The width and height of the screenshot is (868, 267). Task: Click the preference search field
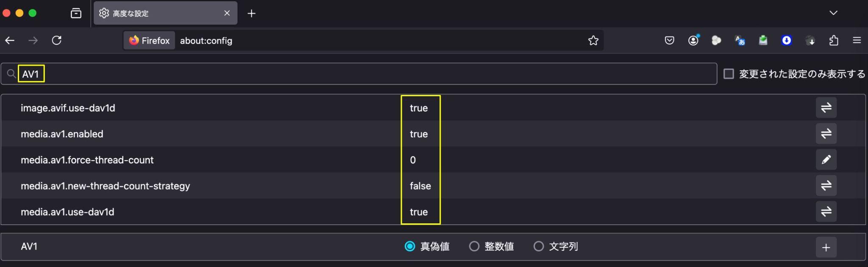[x=359, y=74]
